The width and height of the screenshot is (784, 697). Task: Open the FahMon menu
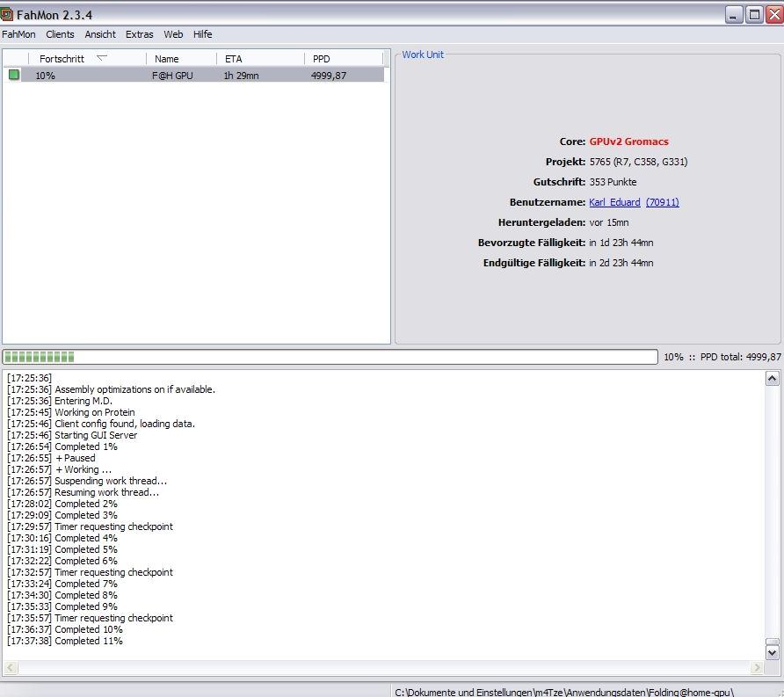[x=18, y=34]
